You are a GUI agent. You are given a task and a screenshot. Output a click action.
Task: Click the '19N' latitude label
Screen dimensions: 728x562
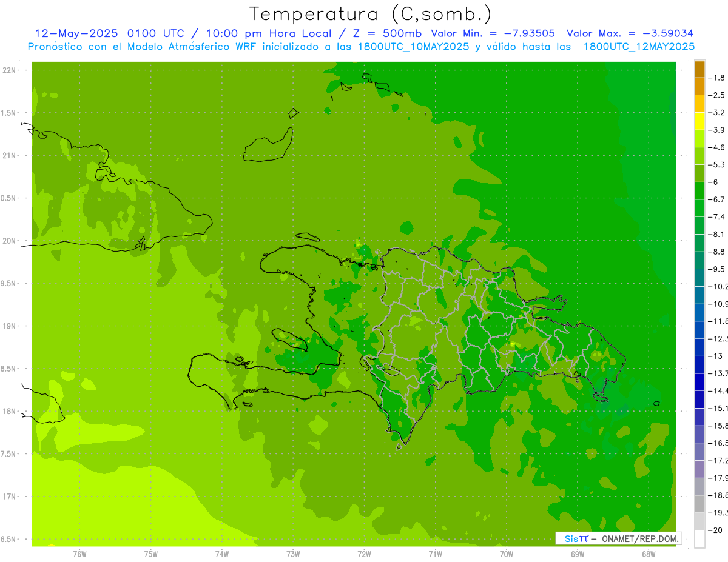[10, 326]
